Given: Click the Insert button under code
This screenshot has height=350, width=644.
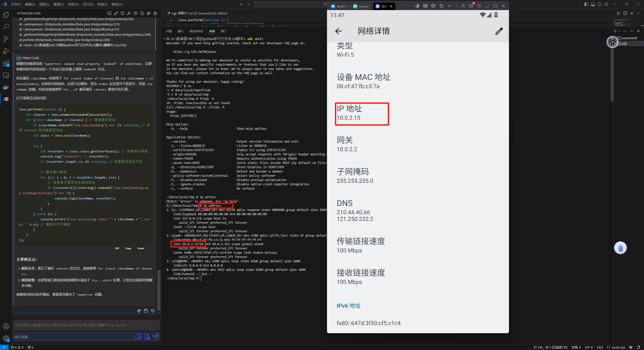Looking at the screenshot, I should point(141,248).
